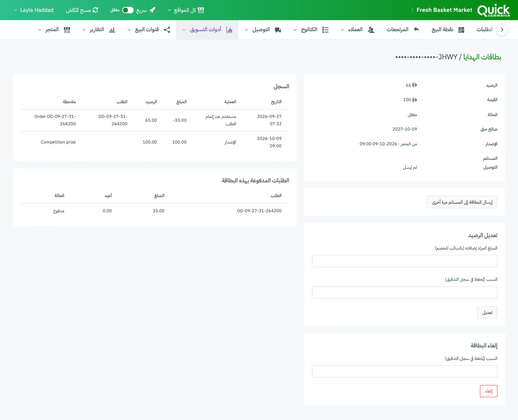Viewport: 518px width, 420px height.
Task: Expand the المتجر menu chevron
Action: 40,30
